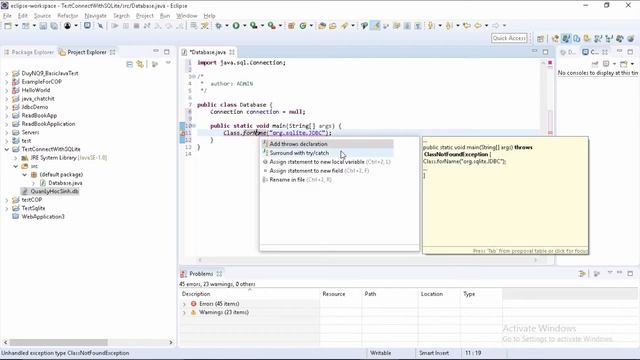Minimize the Project Explorer view
Viewport: 640px width, 360px height.
pyautogui.click(x=156, y=51)
